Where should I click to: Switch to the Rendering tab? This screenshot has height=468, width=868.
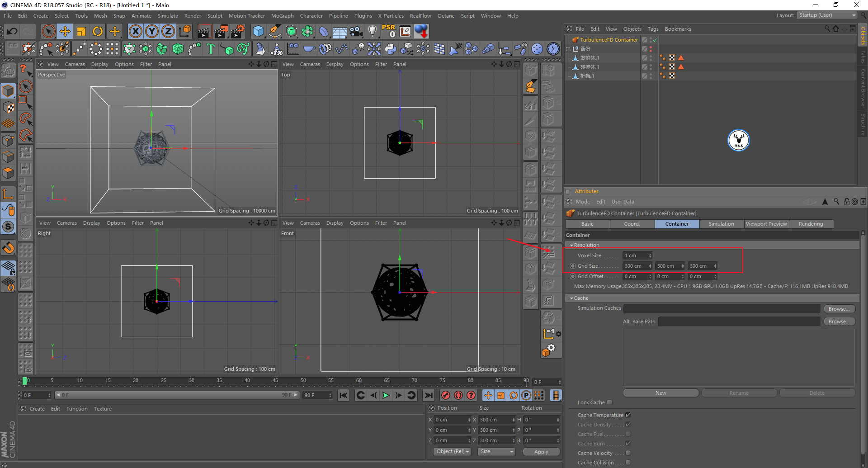[811, 224]
